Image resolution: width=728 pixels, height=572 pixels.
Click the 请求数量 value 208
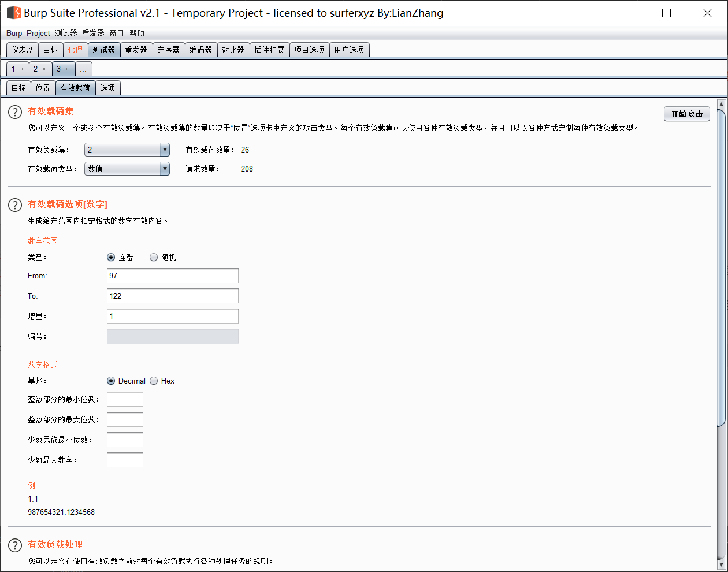(x=247, y=169)
